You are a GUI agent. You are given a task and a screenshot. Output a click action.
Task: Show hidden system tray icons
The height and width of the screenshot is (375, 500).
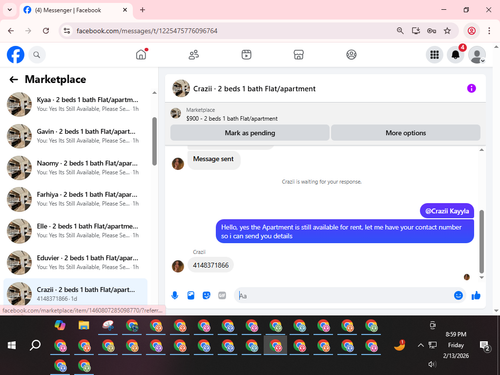pos(421,345)
